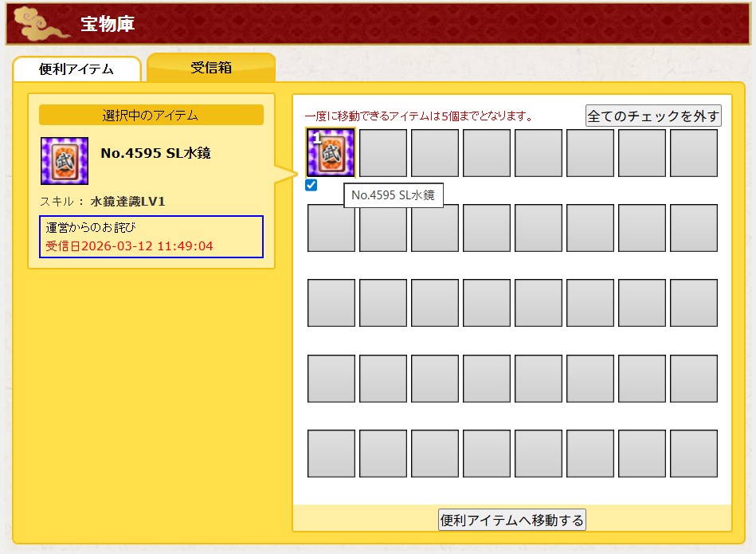Click the 便利アイテムへ移動する button
This screenshot has width=756, height=554.
point(512,520)
